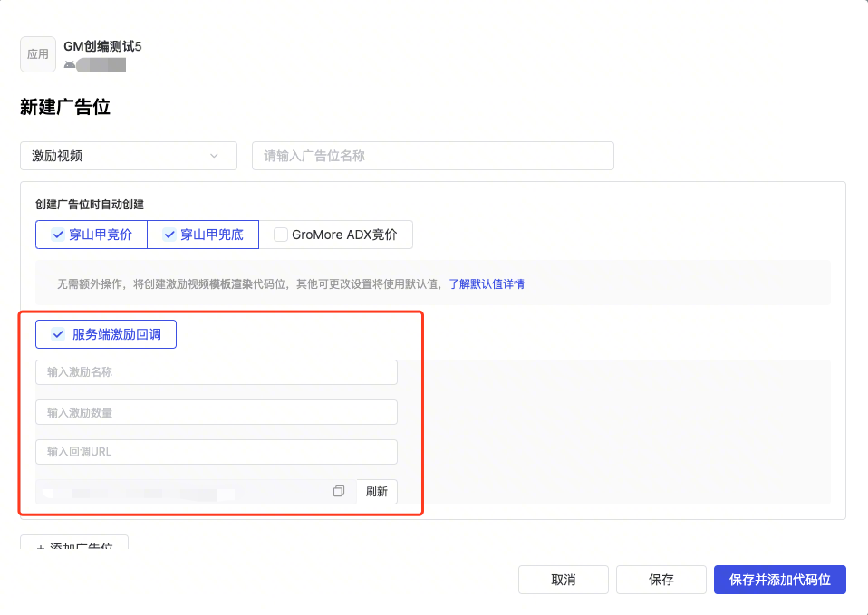Click the 添加广告位 button

pos(74,546)
